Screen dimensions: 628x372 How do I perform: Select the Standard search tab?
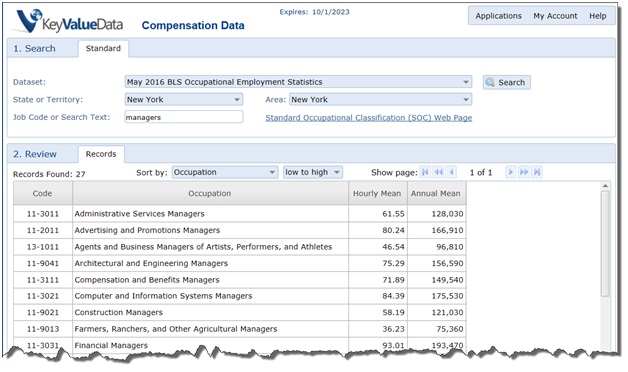(x=103, y=48)
